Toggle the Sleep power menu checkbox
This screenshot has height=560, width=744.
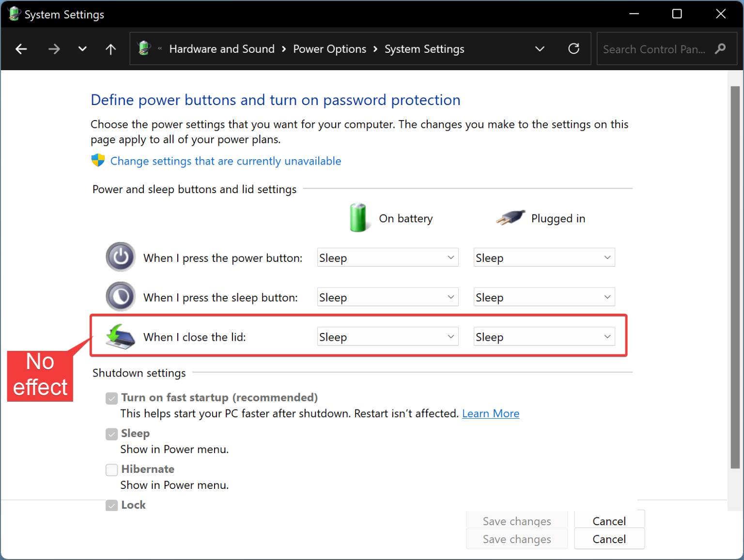click(112, 434)
